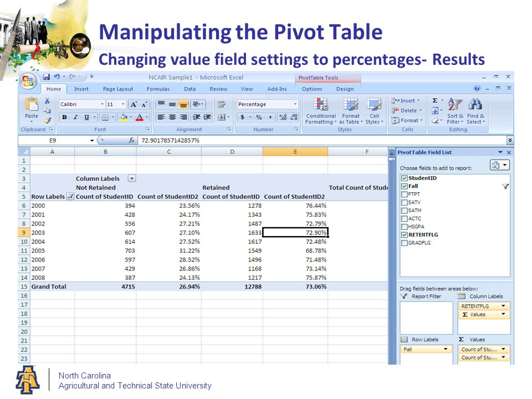Click Decrease Decimal button

click(x=294, y=117)
